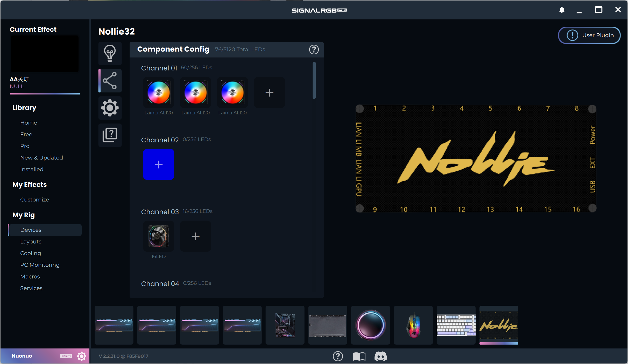Add a component to Channel 03
Image resolution: width=628 pixels, height=364 pixels.
pyautogui.click(x=195, y=236)
